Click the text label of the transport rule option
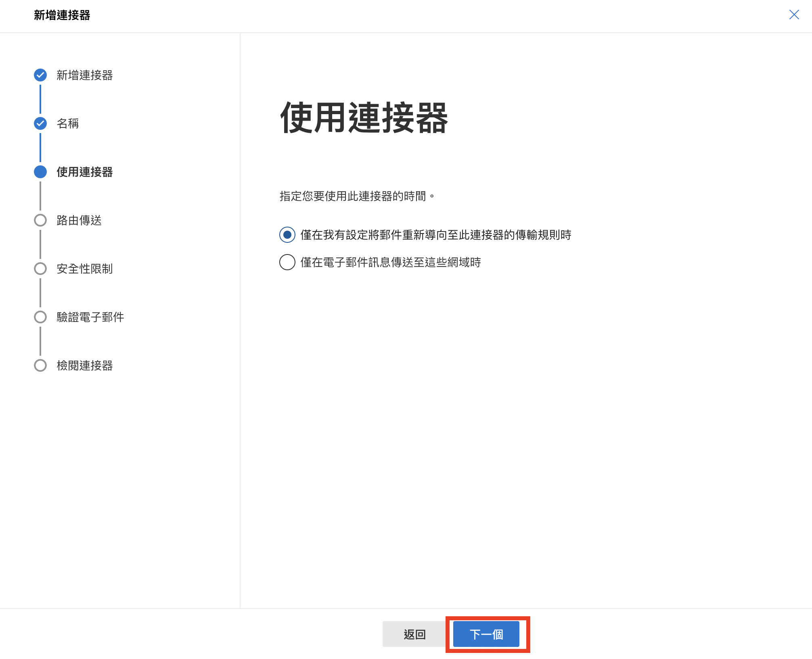The height and width of the screenshot is (659, 812). click(436, 235)
